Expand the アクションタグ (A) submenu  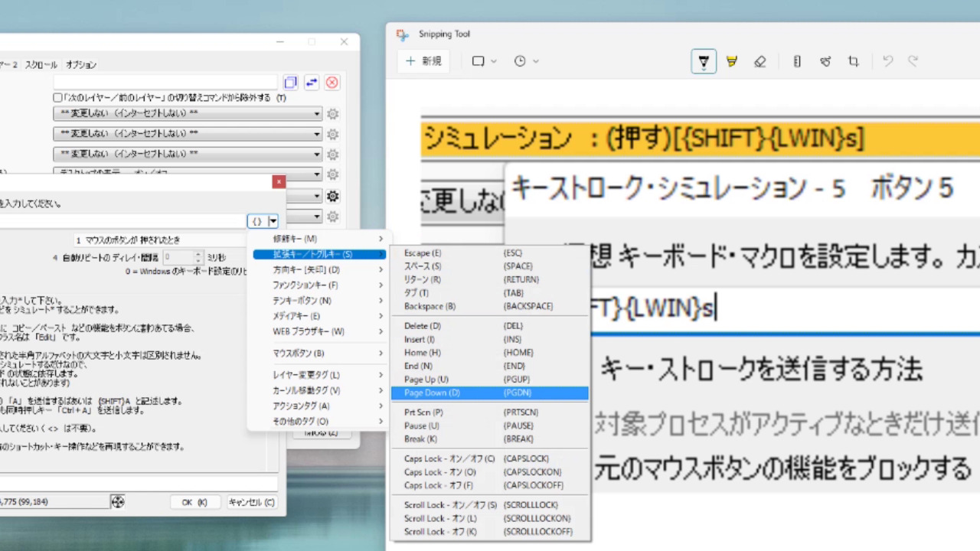[318, 406]
